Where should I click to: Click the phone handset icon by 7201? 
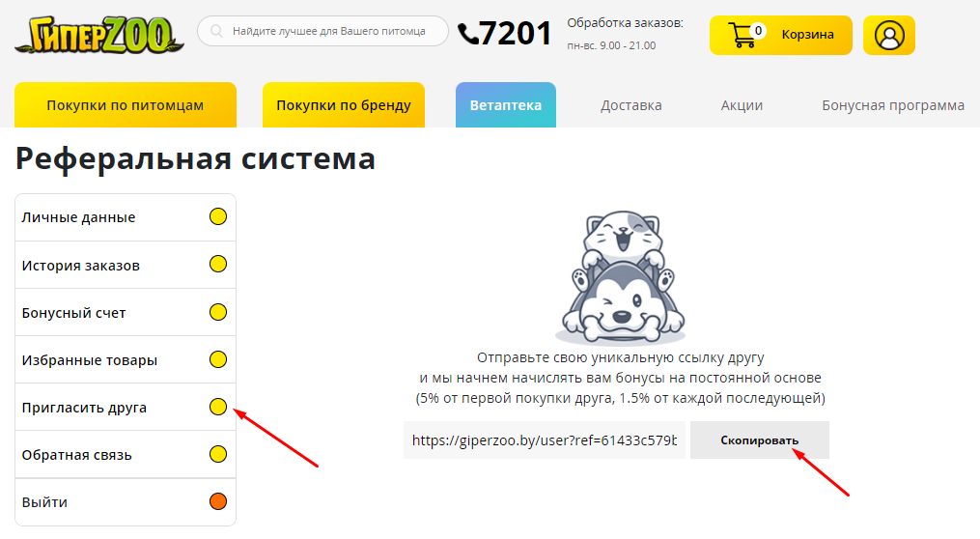coord(468,33)
